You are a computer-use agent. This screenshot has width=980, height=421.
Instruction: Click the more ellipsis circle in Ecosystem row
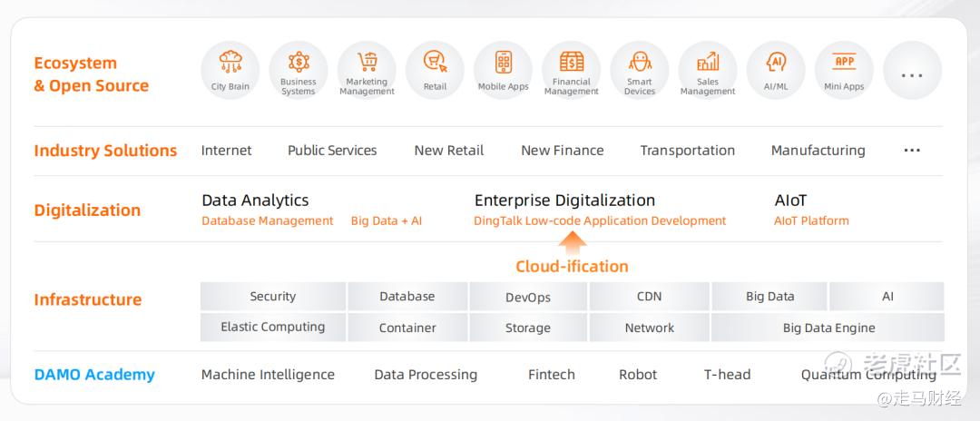click(912, 70)
